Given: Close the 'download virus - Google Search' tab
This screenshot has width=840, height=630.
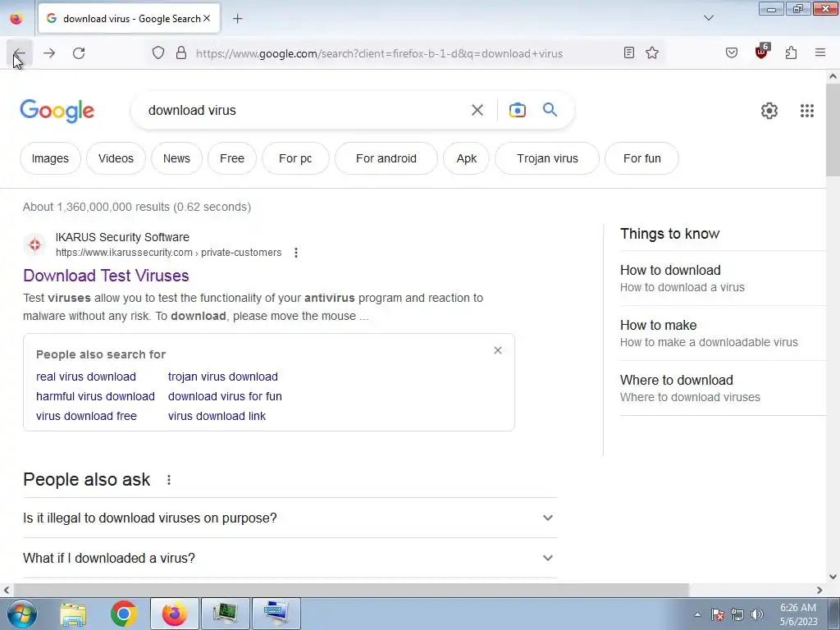Looking at the screenshot, I should point(207,18).
